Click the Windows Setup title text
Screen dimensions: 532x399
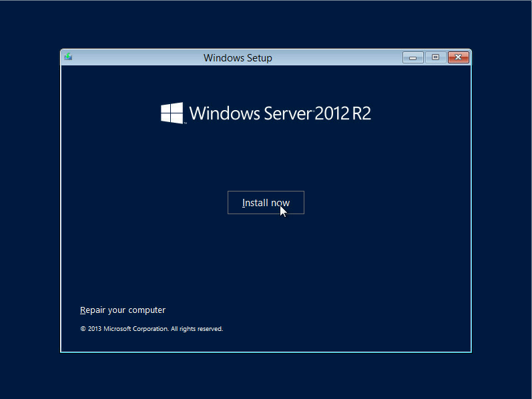coord(238,57)
